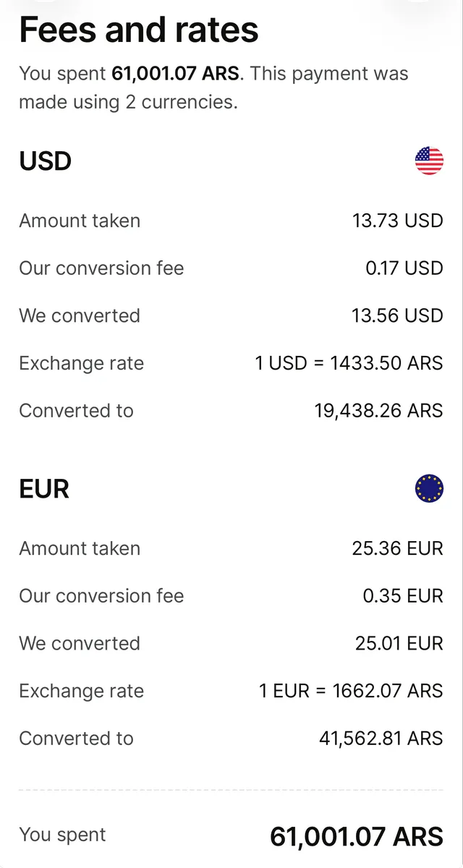Viewport: 463px width, 868px height.
Task: Tap "Exchange rate" label under EUR
Action: 81,691
